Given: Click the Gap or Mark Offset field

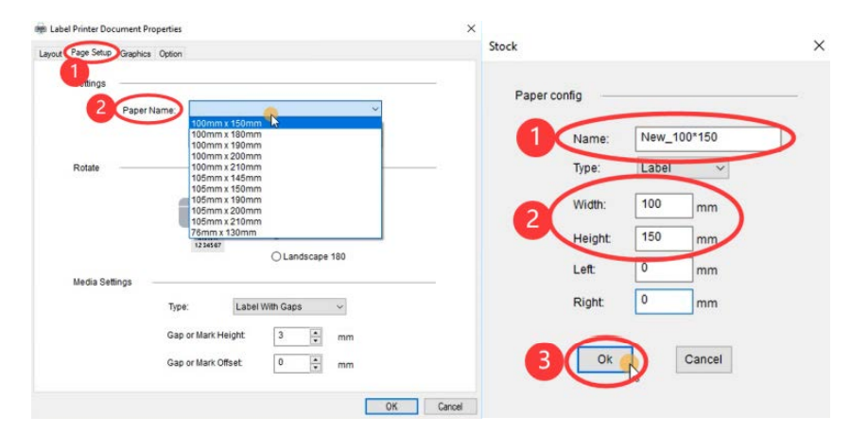Looking at the screenshot, I should coord(291,364).
